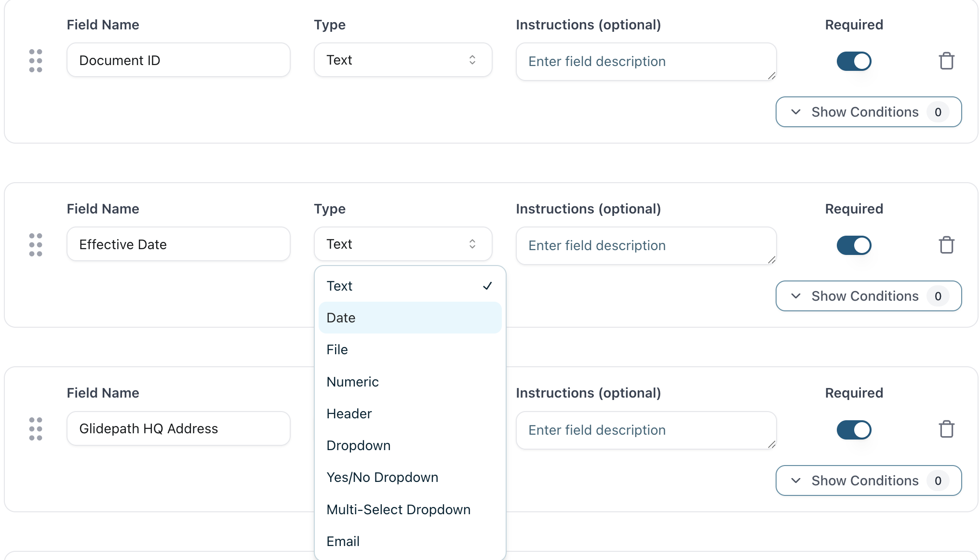Delete the Effective Date field via trash icon
This screenshot has width=980, height=560.
(x=946, y=245)
